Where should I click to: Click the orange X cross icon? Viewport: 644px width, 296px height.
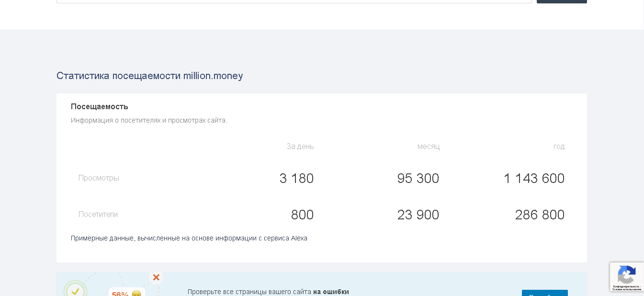[156, 277]
